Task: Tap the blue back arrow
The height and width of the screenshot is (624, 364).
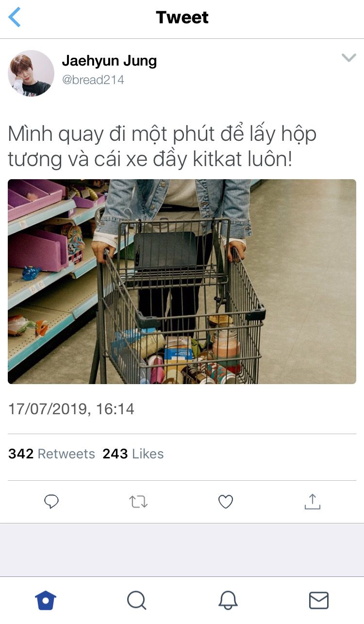Action: [15, 17]
